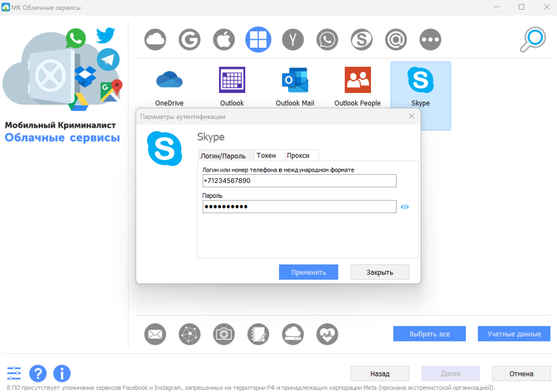The width and height of the screenshot is (557, 392).
Task: Focus the Пароль password field
Action: pos(299,207)
